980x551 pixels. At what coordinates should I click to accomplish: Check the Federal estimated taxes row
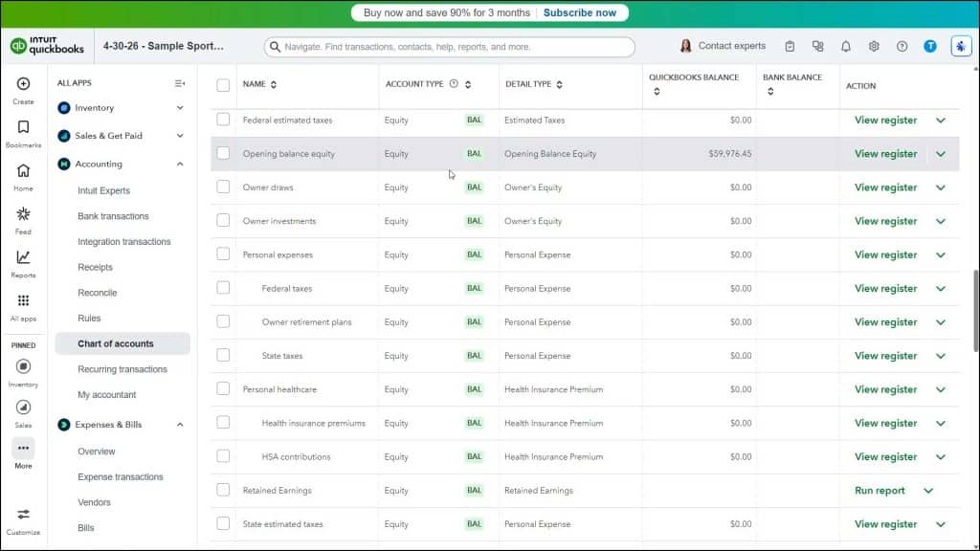tap(223, 120)
